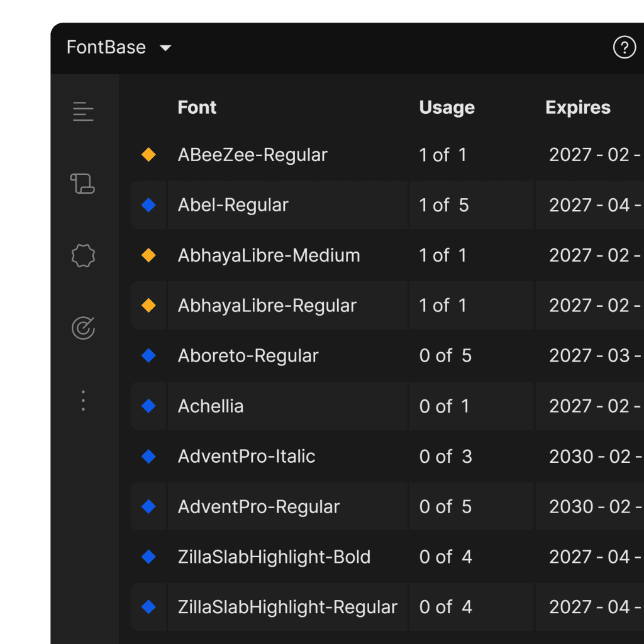Select the AbhayaLibre-Regular font name
Viewport: 644px width, 644px height.
(267, 306)
